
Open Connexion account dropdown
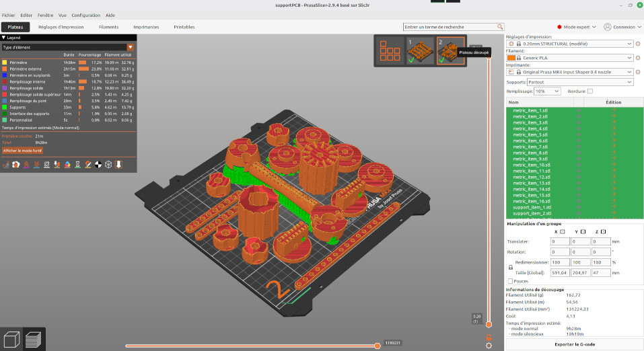(622, 27)
